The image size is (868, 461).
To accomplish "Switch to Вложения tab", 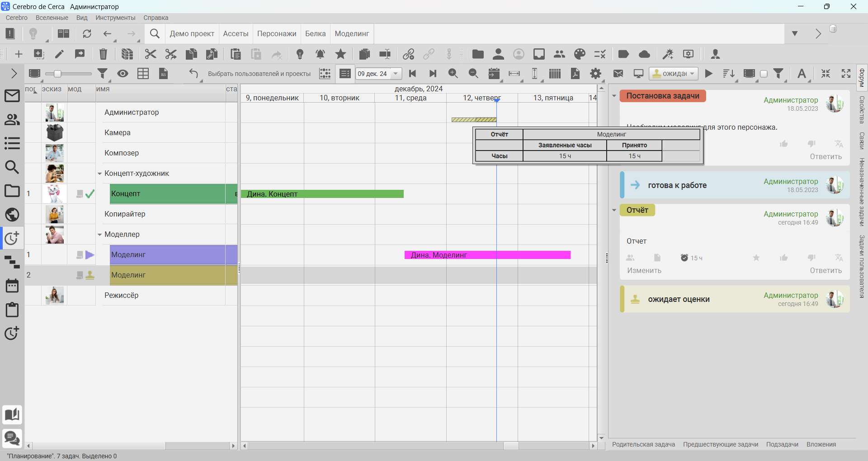I will click(821, 444).
